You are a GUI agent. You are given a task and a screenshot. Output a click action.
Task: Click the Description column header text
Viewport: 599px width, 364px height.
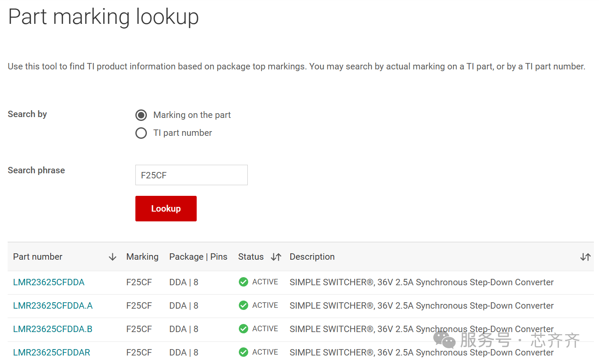click(312, 257)
